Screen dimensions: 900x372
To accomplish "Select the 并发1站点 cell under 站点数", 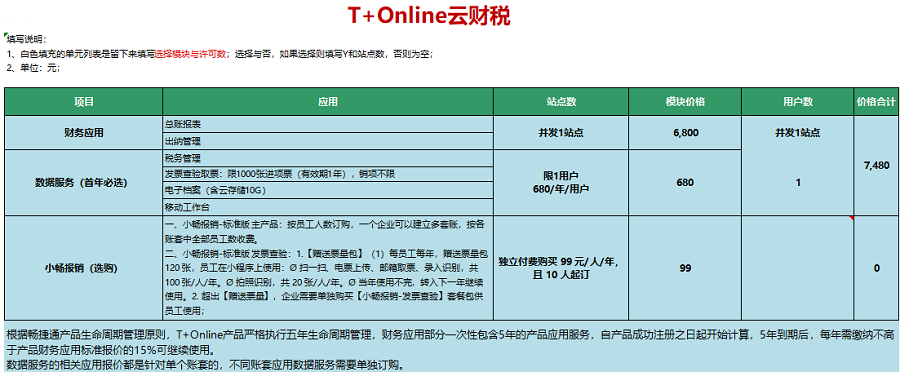I will pos(561,133).
